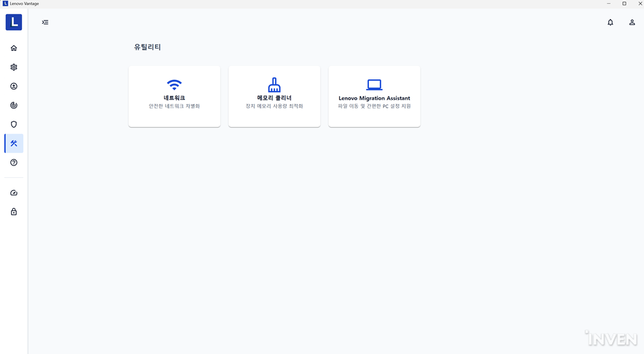Close the Lenovo Vantage window

click(640, 3)
